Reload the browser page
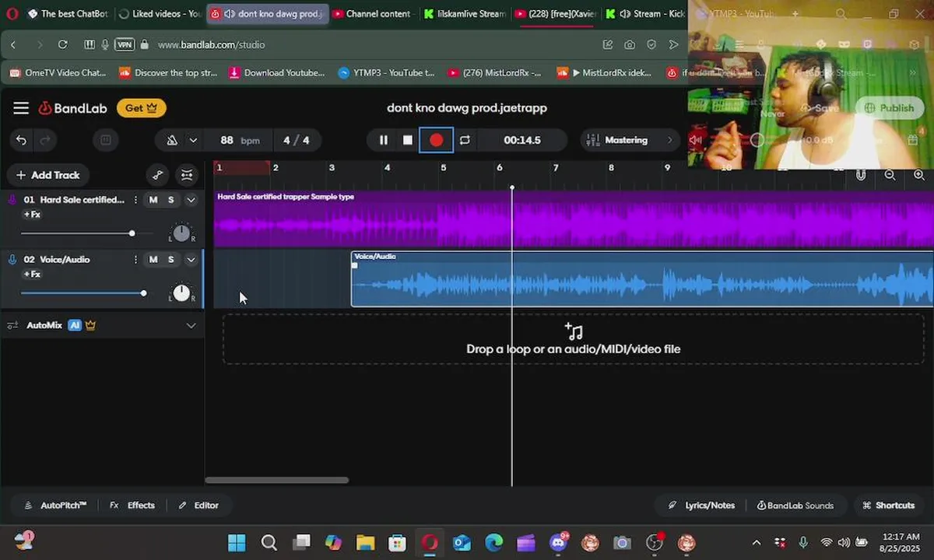 (x=62, y=45)
